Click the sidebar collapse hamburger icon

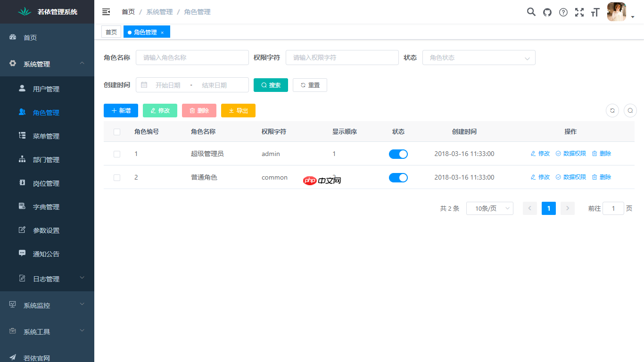106,12
